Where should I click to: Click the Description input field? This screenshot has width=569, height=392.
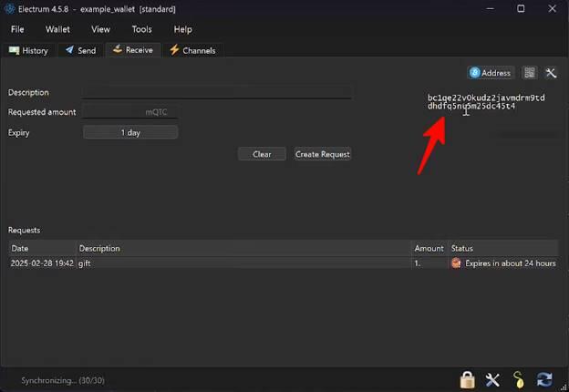point(217,92)
